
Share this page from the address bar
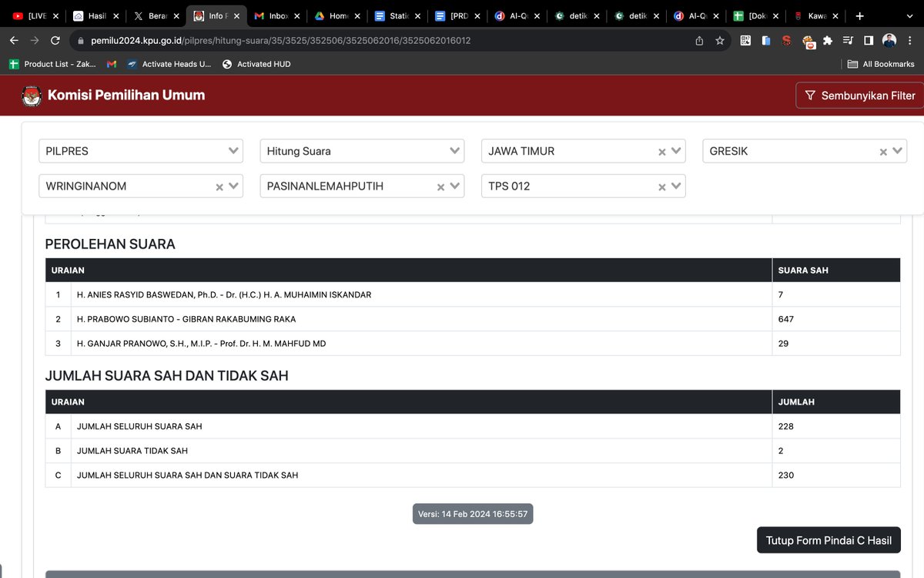699,41
